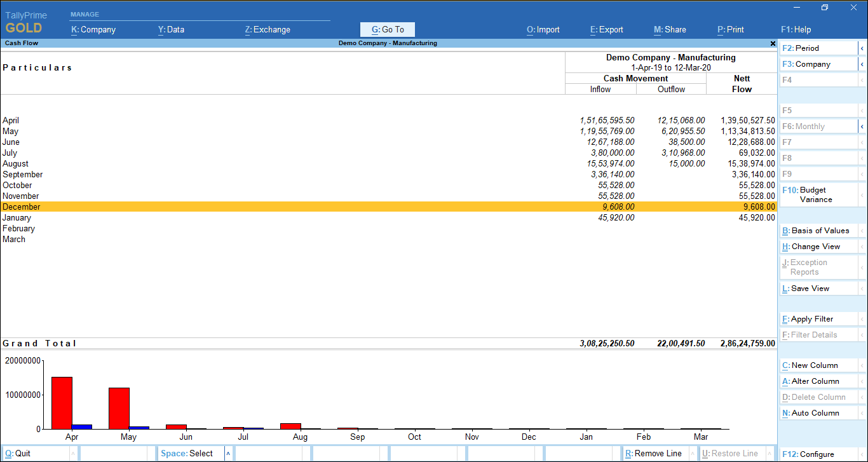Open the K: Company menu
This screenshot has height=462, width=868.
(x=94, y=29)
